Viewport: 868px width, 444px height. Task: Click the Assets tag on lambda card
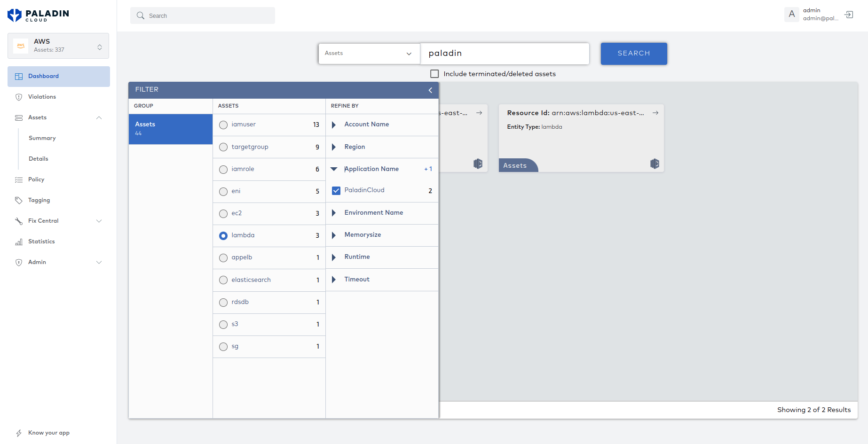click(517, 165)
